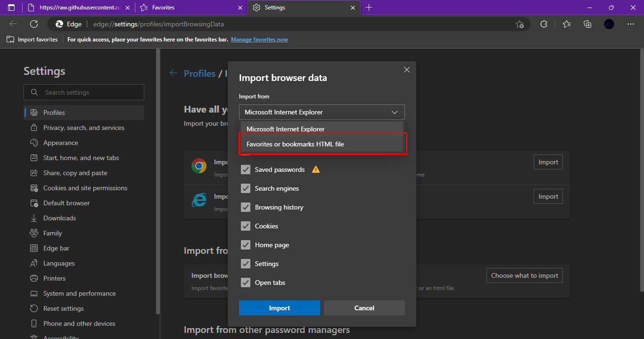Open Privacy, search, and services settings
Screen dimensions: 644x339
point(84,128)
